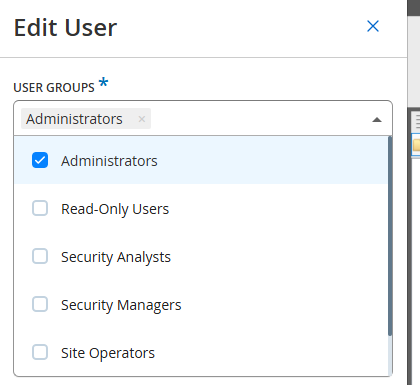Check the Read-Only Users checkbox

tap(40, 208)
